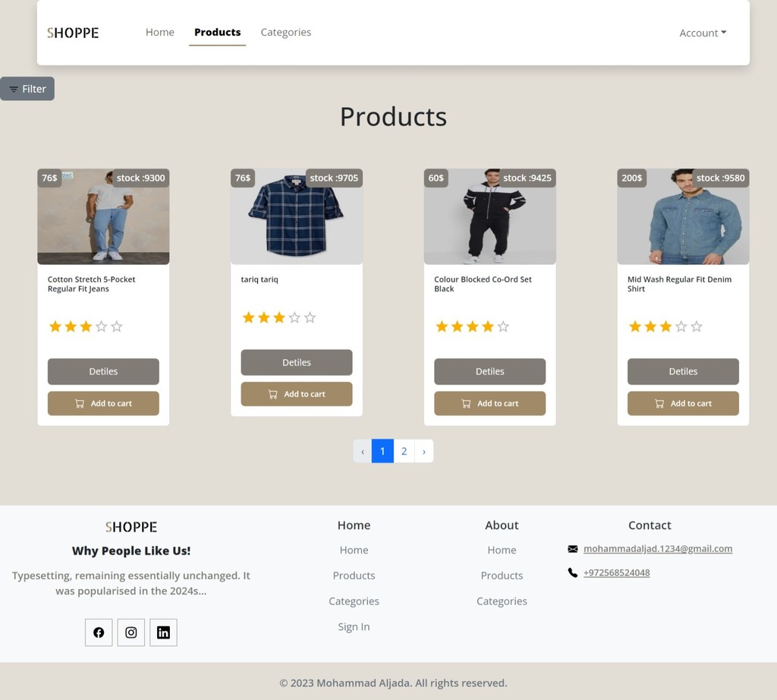Rate Cotton Stretch Jeans five stars
Image resolution: width=777 pixels, height=700 pixels.
[116, 326]
